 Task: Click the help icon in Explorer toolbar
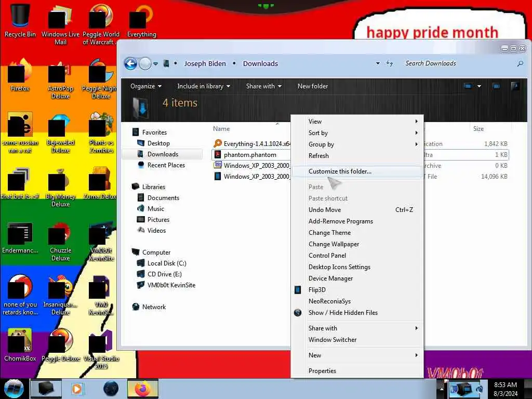click(x=515, y=86)
